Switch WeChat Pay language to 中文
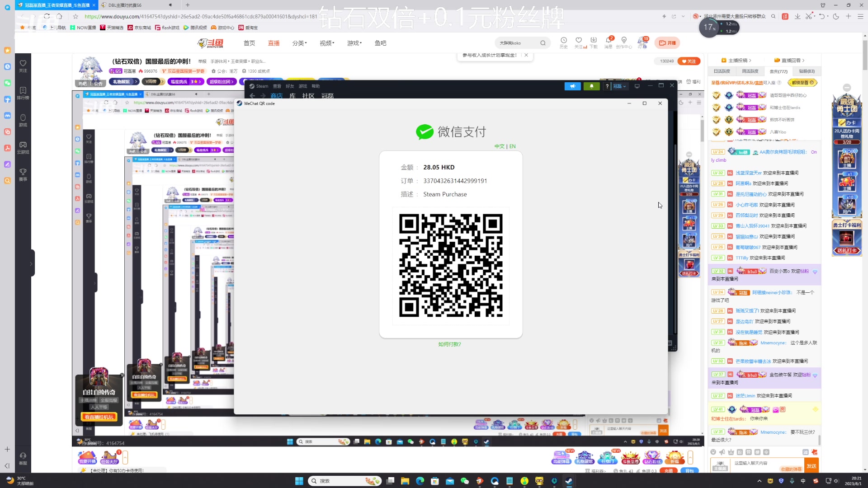 [499, 146]
